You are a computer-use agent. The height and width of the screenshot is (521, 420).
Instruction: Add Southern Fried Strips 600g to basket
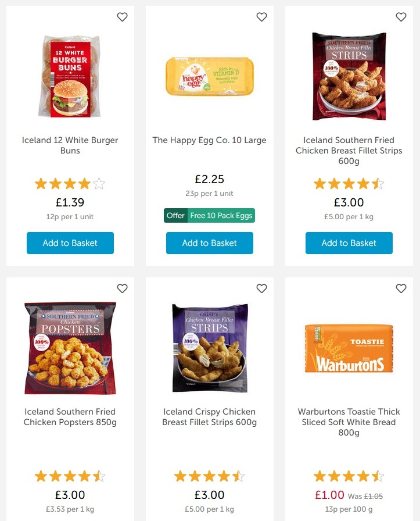coord(349,243)
